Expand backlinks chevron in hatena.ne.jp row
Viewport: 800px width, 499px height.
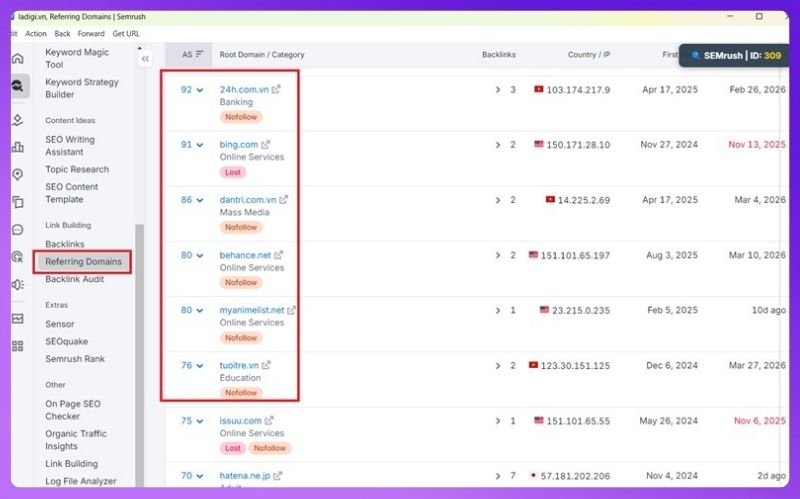pos(497,476)
